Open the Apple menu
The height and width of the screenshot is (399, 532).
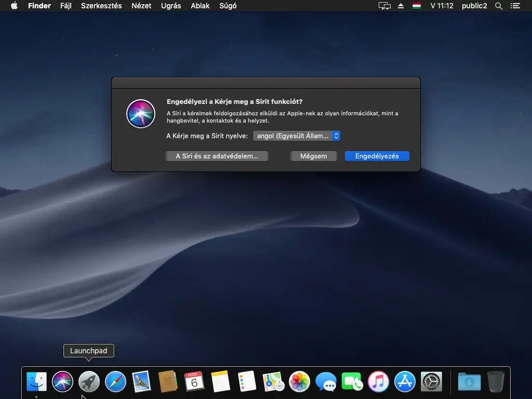[14, 6]
